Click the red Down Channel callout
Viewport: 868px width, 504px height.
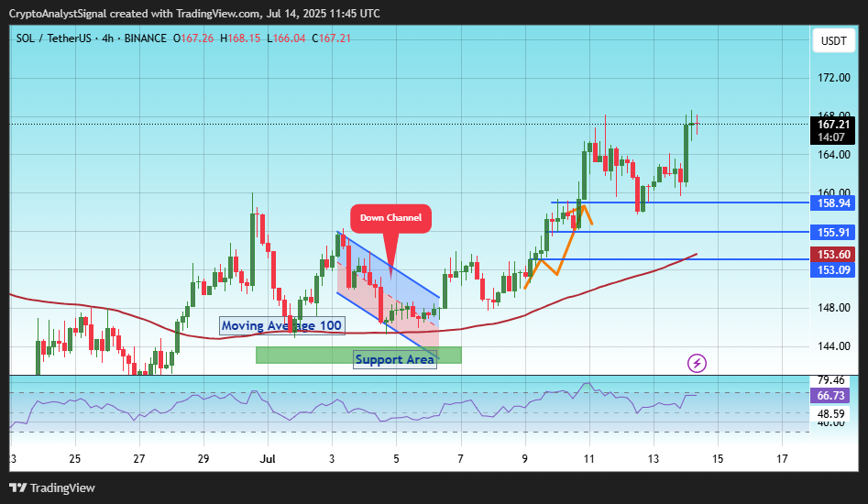pyautogui.click(x=390, y=218)
